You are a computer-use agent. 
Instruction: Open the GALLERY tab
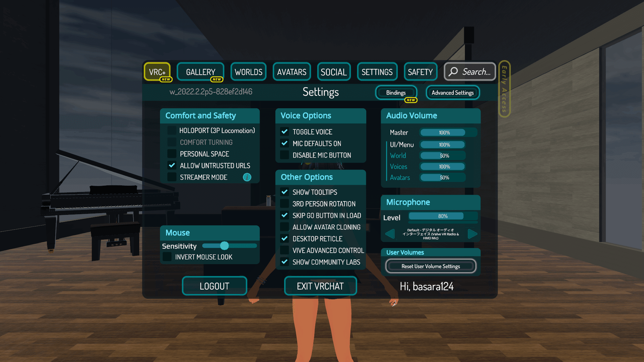(200, 72)
